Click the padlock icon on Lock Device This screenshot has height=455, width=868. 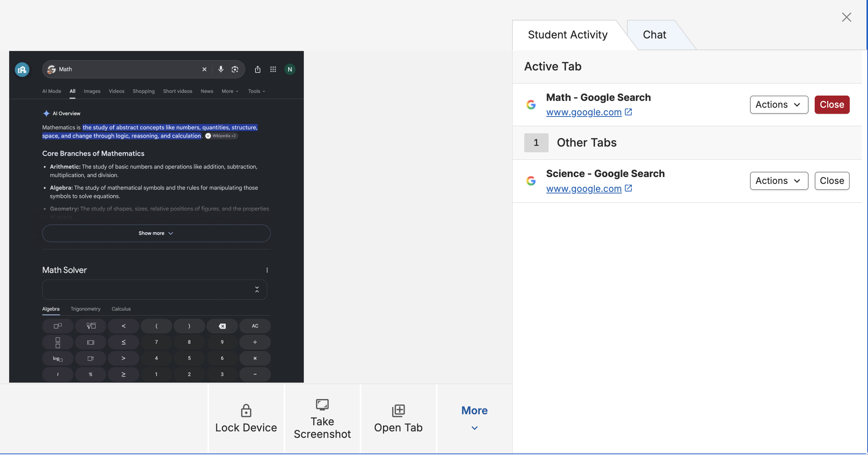(246, 410)
